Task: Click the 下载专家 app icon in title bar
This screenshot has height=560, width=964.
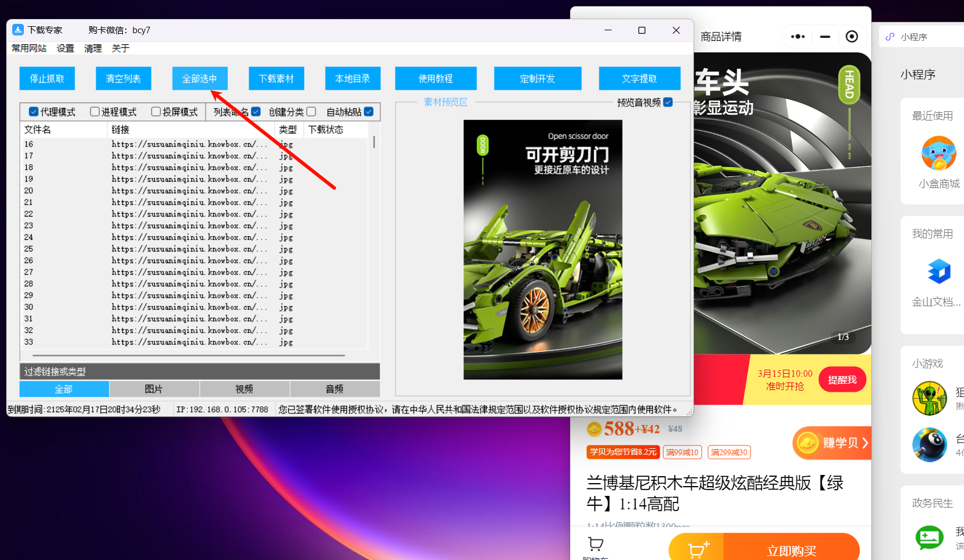Action: (18, 30)
